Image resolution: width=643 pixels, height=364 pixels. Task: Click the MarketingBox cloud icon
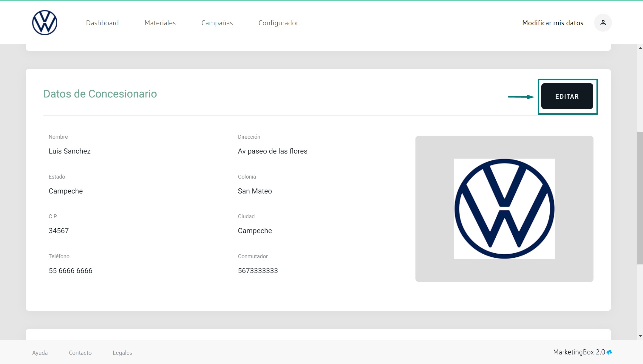(x=609, y=352)
